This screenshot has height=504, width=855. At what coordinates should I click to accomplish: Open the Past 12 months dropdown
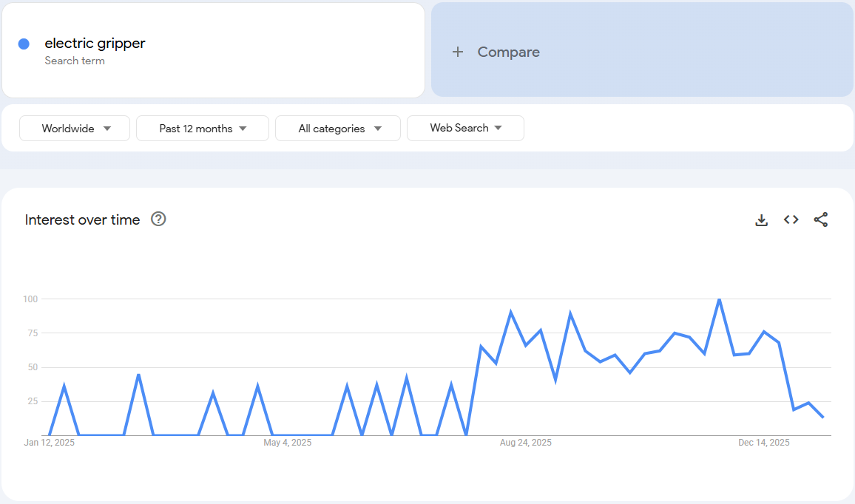[x=202, y=129]
